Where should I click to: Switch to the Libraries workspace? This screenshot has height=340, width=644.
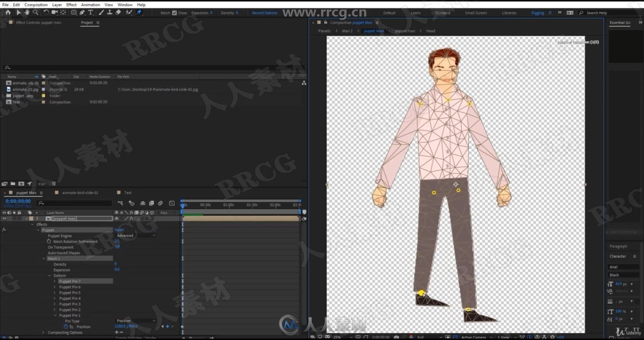tap(509, 13)
